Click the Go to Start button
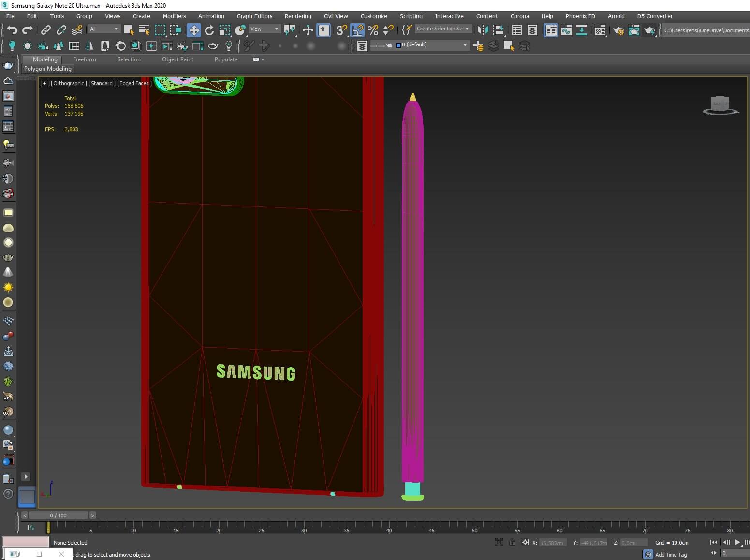750x560 pixels. coord(713,543)
